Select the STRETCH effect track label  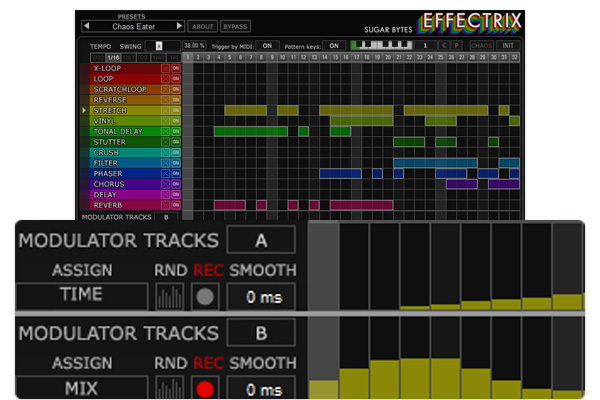(x=120, y=110)
